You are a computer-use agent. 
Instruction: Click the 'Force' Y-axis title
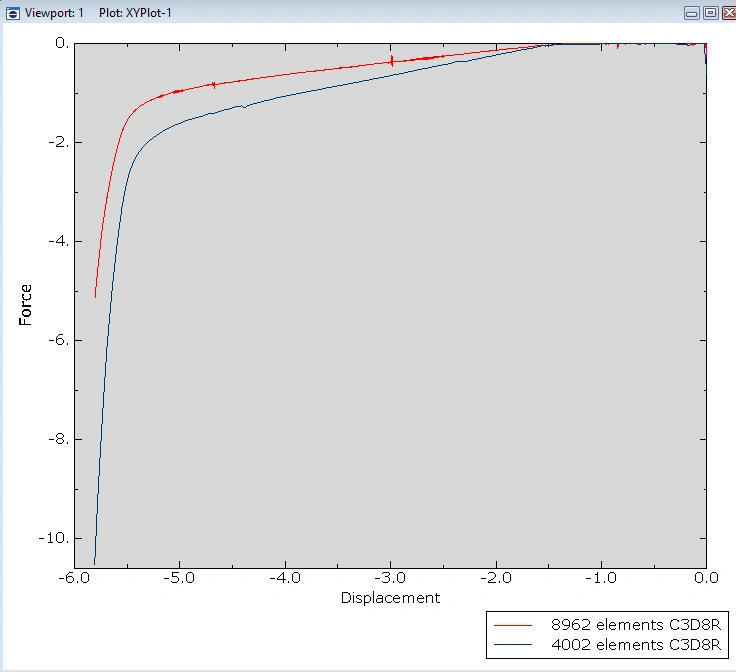[25, 305]
